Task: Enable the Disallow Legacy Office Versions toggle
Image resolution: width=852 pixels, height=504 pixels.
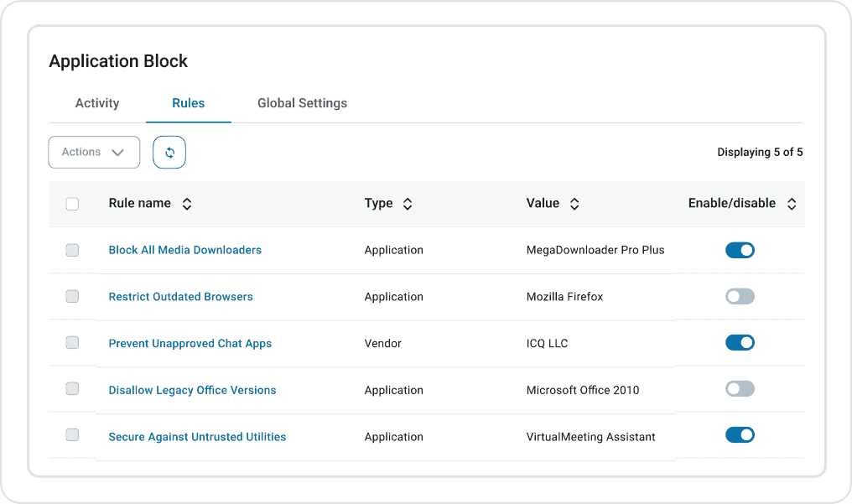Action: tap(740, 389)
